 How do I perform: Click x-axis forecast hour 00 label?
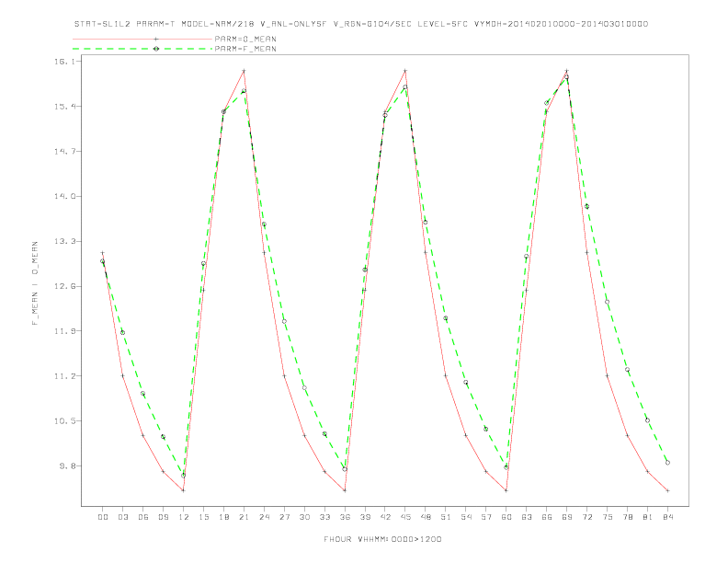[103, 517]
